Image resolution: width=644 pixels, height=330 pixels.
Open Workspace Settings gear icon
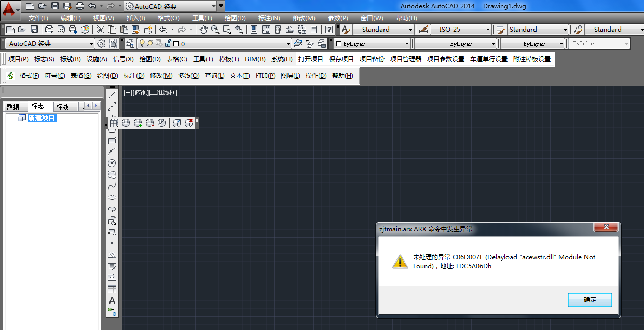[101, 44]
